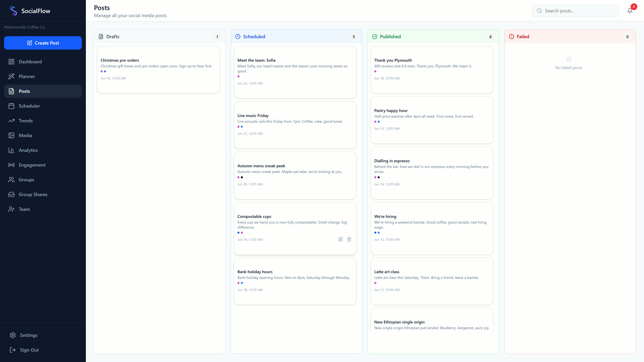The width and height of the screenshot is (644, 362).
Task: Click the Search posts input field
Action: [576, 11]
